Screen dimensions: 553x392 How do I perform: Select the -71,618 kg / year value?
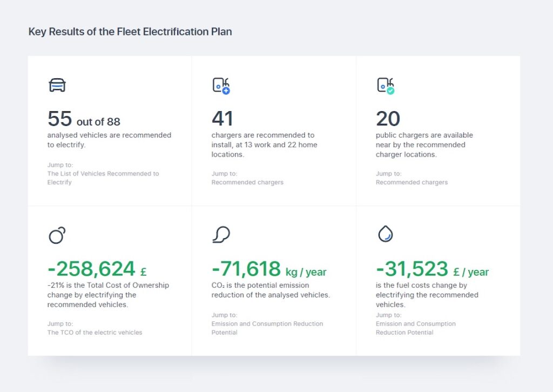[268, 269]
